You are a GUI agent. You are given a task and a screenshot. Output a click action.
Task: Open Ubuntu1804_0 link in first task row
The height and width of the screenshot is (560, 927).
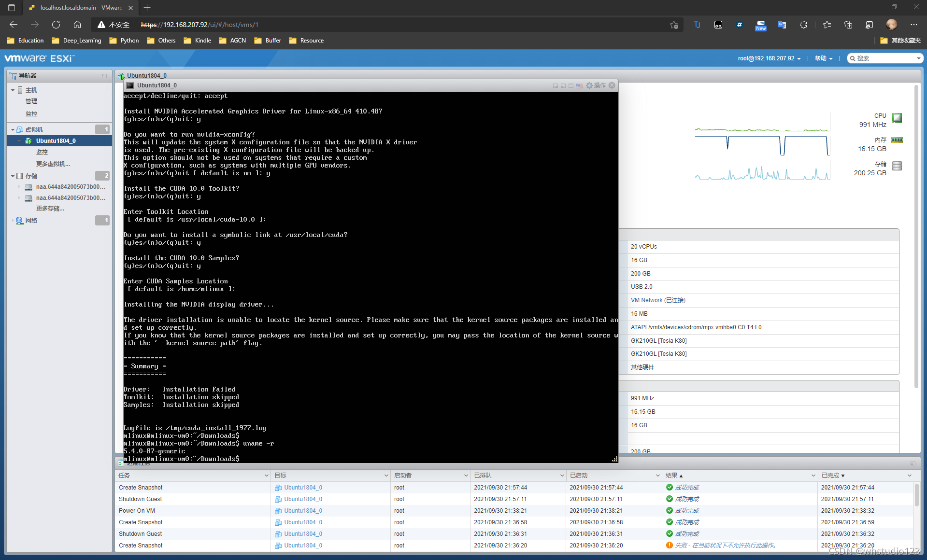click(303, 488)
